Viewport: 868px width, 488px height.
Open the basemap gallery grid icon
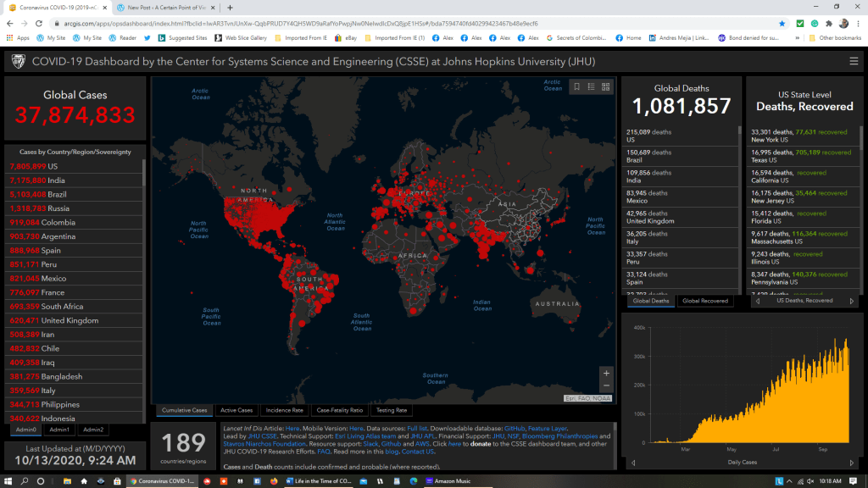pyautogui.click(x=606, y=86)
